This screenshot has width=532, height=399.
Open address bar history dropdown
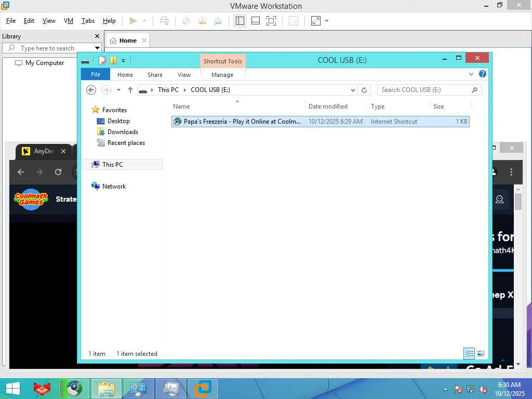[x=353, y=90]
